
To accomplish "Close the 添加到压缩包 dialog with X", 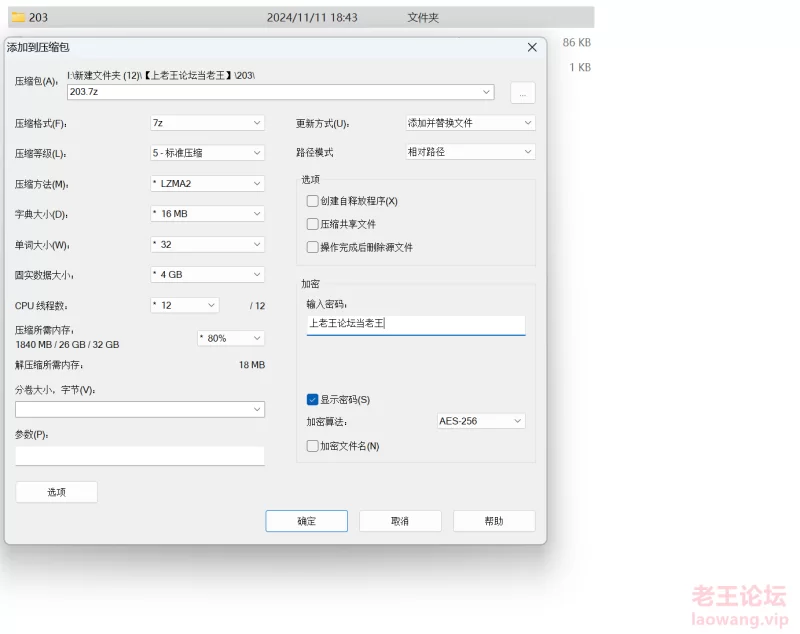I will tap(532, 47).
